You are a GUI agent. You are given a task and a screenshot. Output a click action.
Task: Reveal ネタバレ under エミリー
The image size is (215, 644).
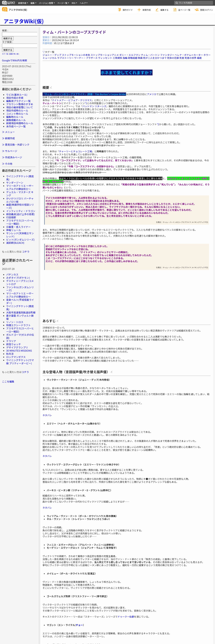(47, 456)
